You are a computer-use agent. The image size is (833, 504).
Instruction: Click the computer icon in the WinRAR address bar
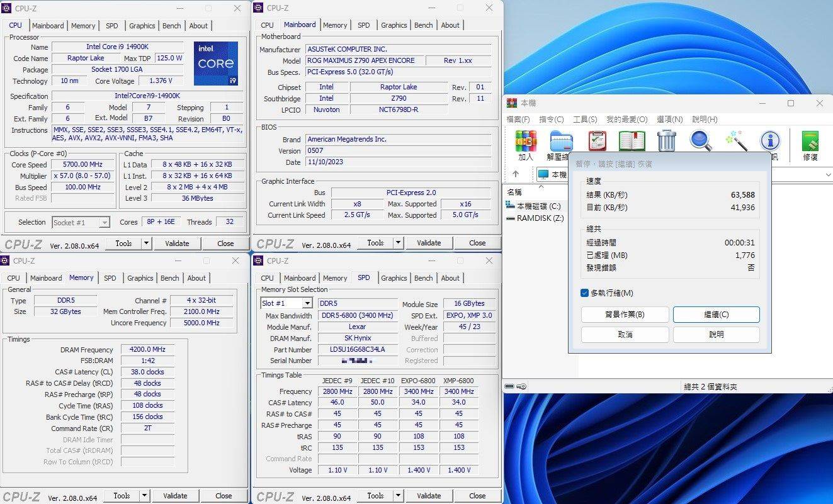tap(543, 174)
